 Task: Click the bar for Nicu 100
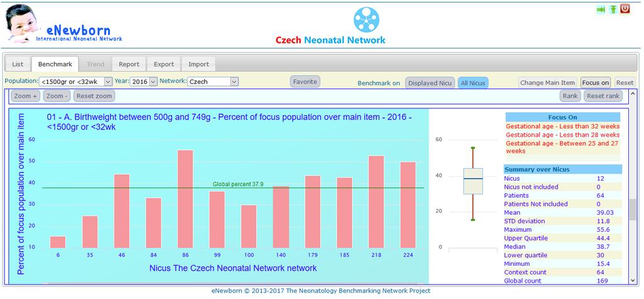click(x=249, y=227)
